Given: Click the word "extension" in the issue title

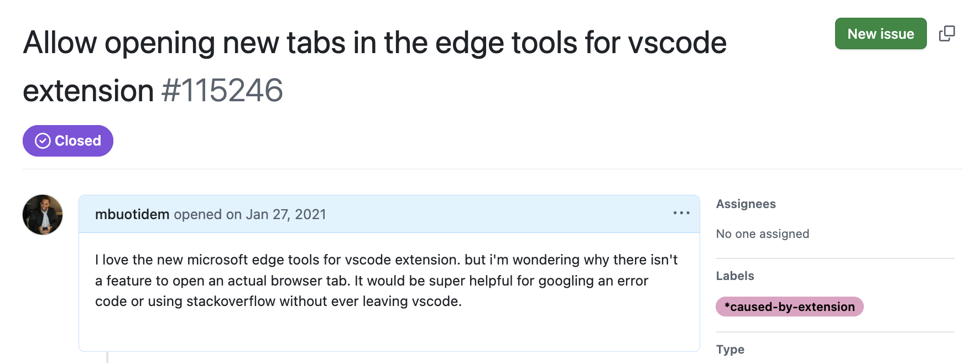Looking at the screenshot, I should [x=88, y=90].
